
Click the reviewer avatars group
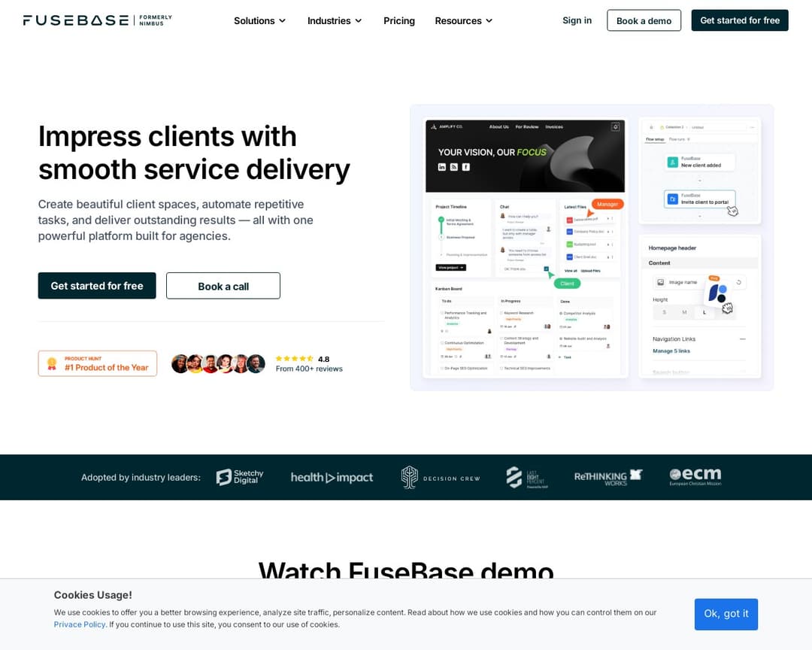coord(218,364)
